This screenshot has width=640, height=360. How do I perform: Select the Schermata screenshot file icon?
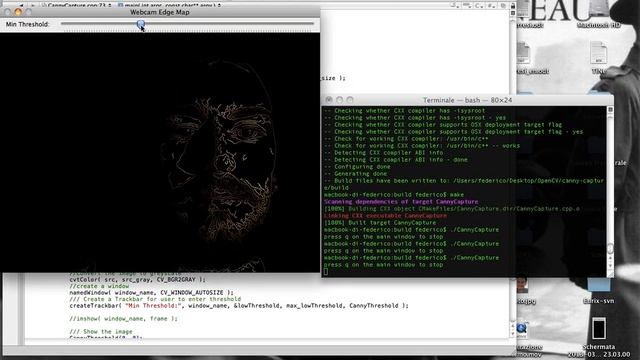click(599, 328)
